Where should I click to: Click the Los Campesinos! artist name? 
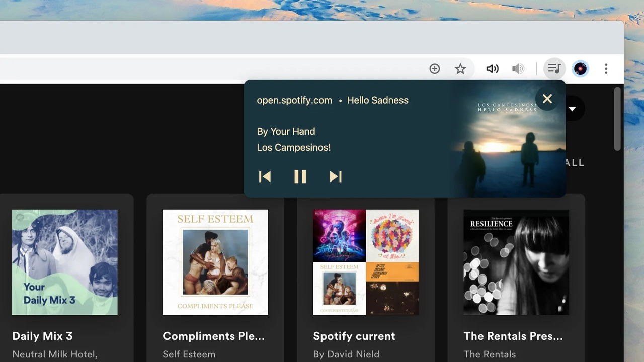[294, 147]
